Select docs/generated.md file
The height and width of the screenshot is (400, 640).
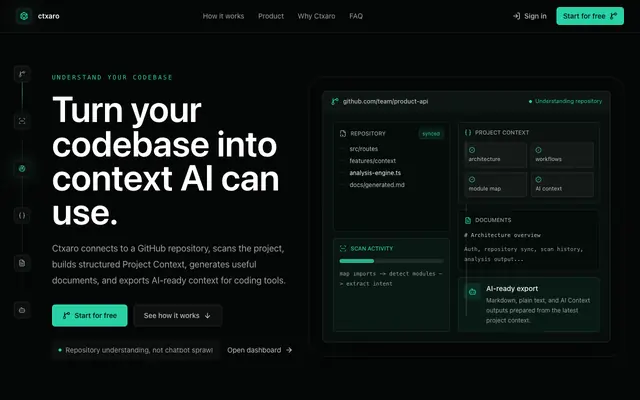377,185
